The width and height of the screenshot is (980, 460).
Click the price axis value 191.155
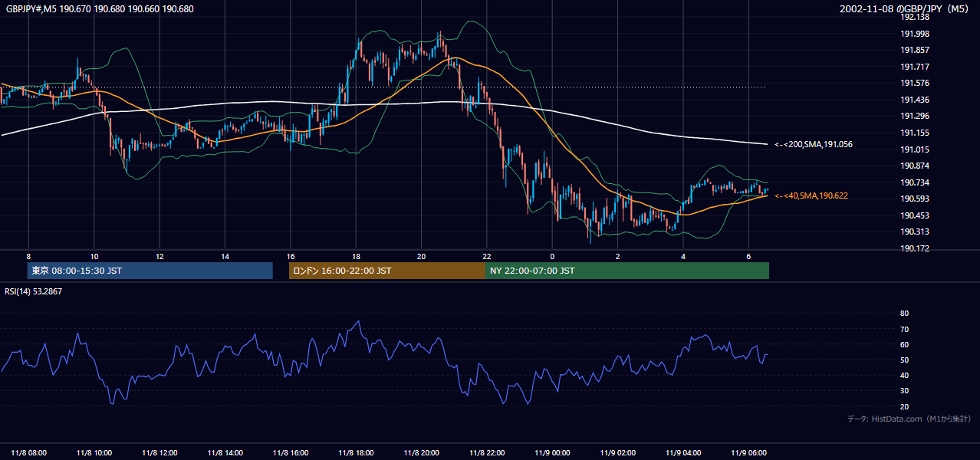coord(915,133)
